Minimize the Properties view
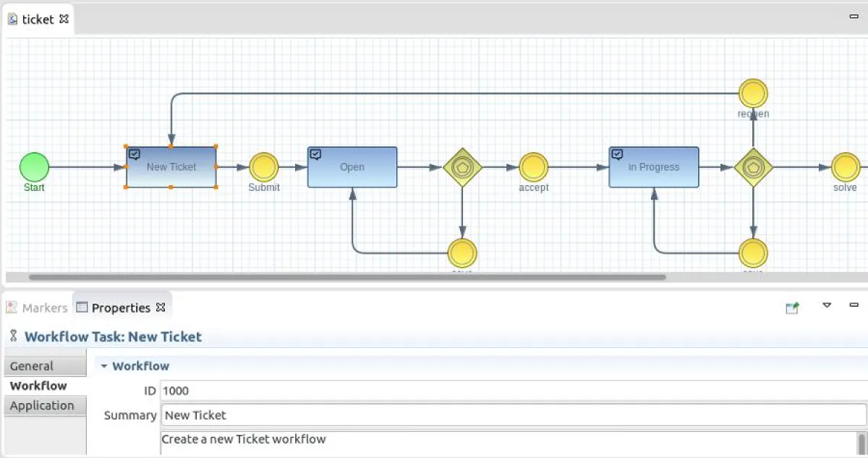This screenshot has height=458, width=868. coord(854,305)
